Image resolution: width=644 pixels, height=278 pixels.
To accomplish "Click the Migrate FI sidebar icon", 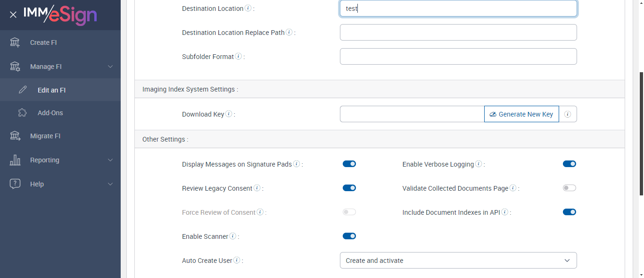I will point(15,136).
